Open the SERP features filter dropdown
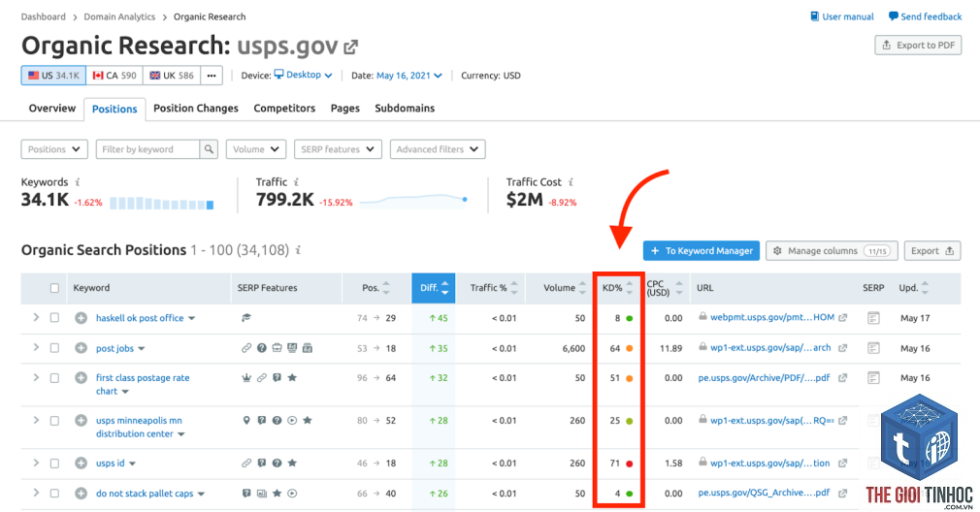The height and width of the screenshot is (512, 980). [x=338, y=149]
